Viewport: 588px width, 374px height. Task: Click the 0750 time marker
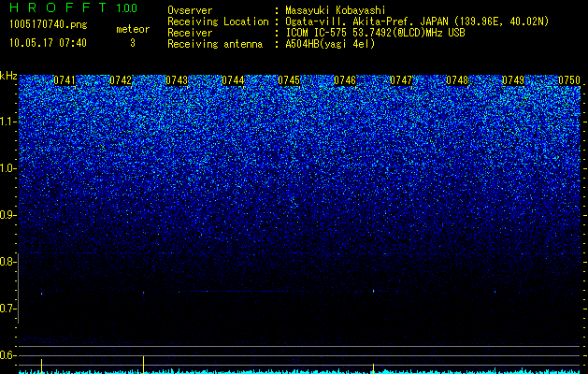pyautogui.click(x=569, y=80)
